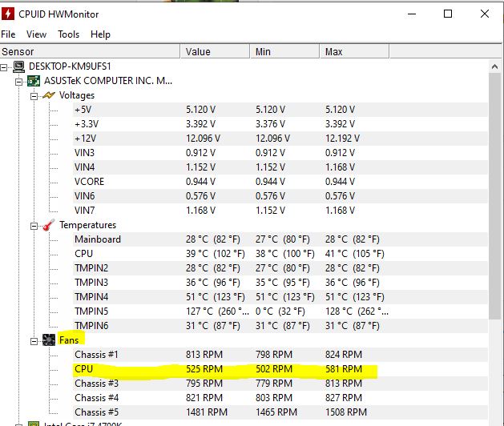The image size is (504, 426).
Task: Click the Intel Core i7 processor icon
Action: tap(34, 424)
